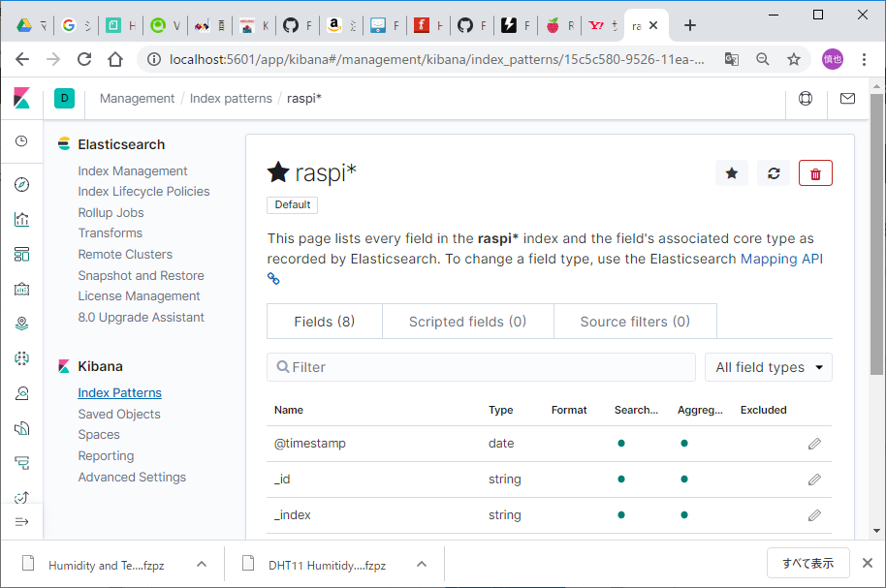This screenshot has height=588, width=886.
Task: Open the All field types dropdown
Action: click(769, 367)
